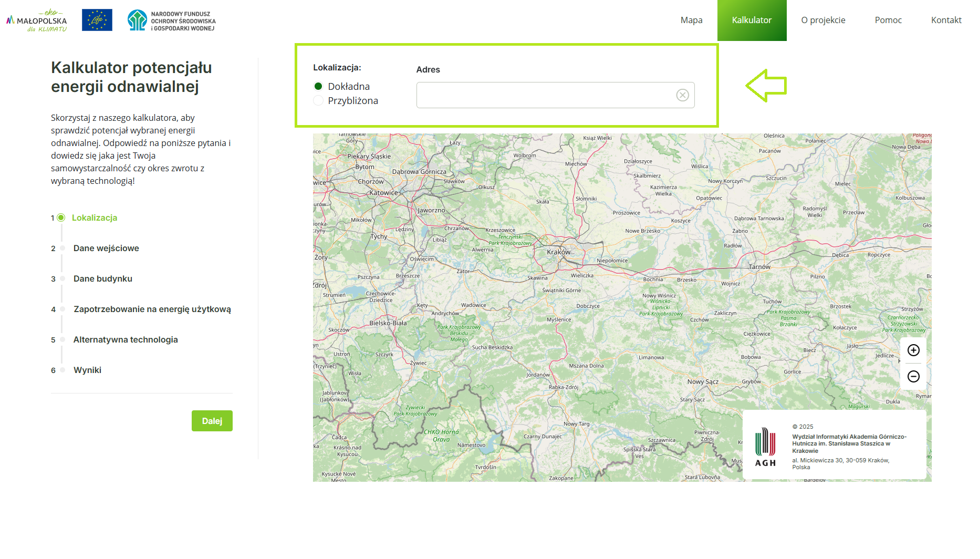Clear the address field with the X icon

[682, 95]
